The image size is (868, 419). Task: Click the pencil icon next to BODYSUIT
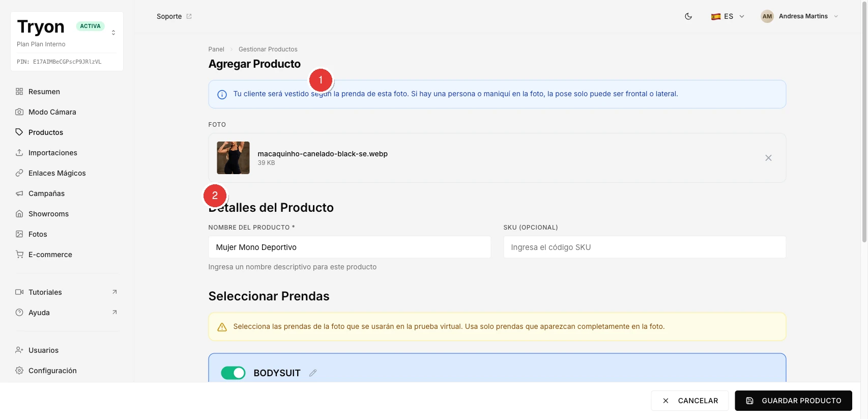(x=313, y=373)
